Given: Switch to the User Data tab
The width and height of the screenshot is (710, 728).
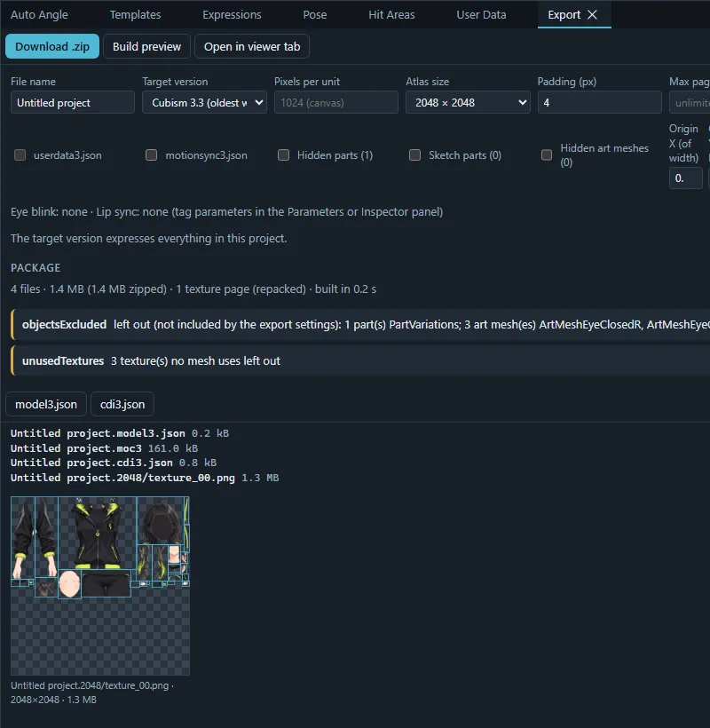Looking at the screenshot, I should click(x=481, y=15).
